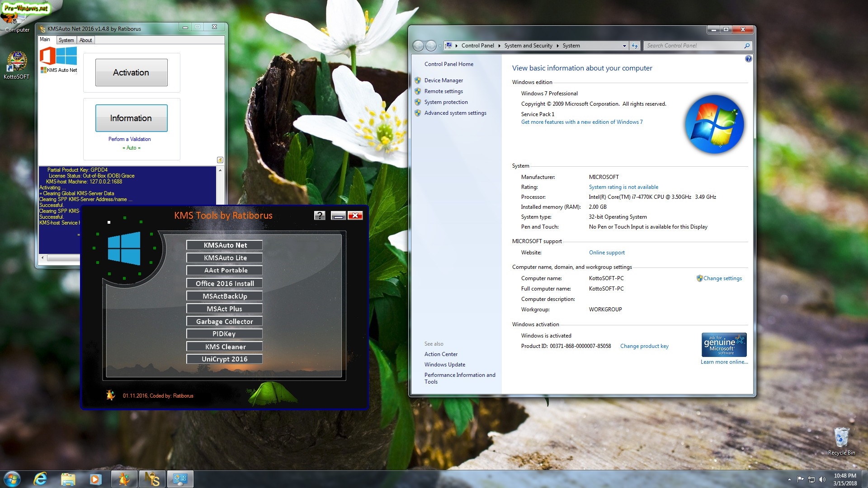The image size is (868, 488).
Task: Click the KMS Tools help question mark icon
Action: click(x=320, y=216)
